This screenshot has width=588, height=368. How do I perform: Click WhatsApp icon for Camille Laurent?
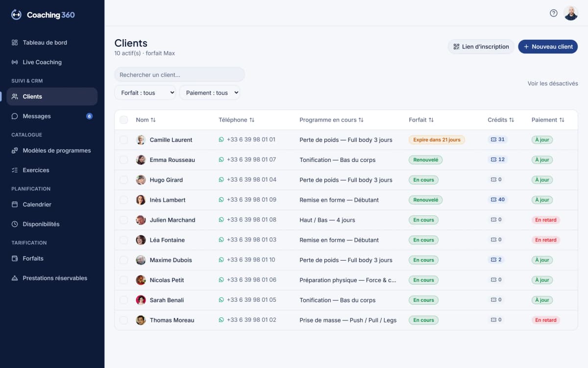[221, 140]
